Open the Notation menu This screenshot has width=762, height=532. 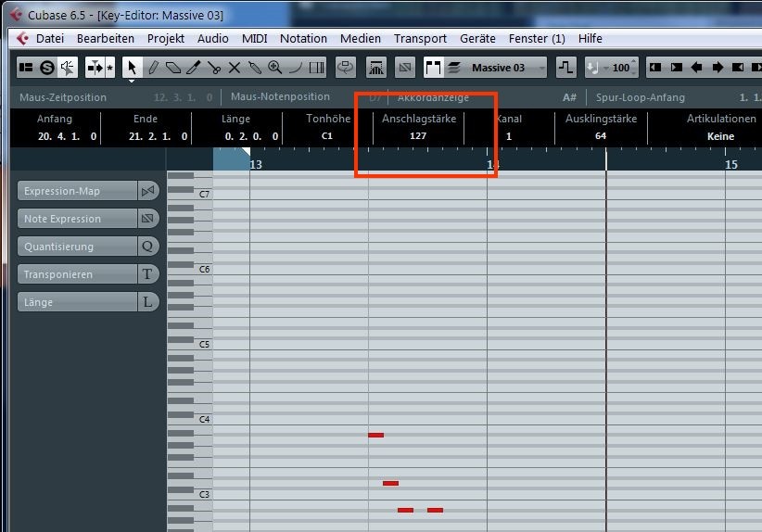[x=303, y=38]
